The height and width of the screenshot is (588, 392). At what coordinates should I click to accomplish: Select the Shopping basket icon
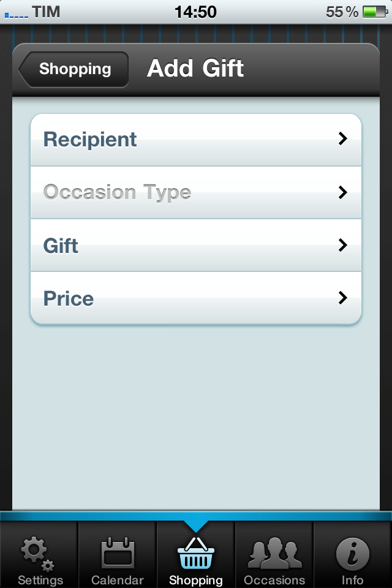[196, 553]
